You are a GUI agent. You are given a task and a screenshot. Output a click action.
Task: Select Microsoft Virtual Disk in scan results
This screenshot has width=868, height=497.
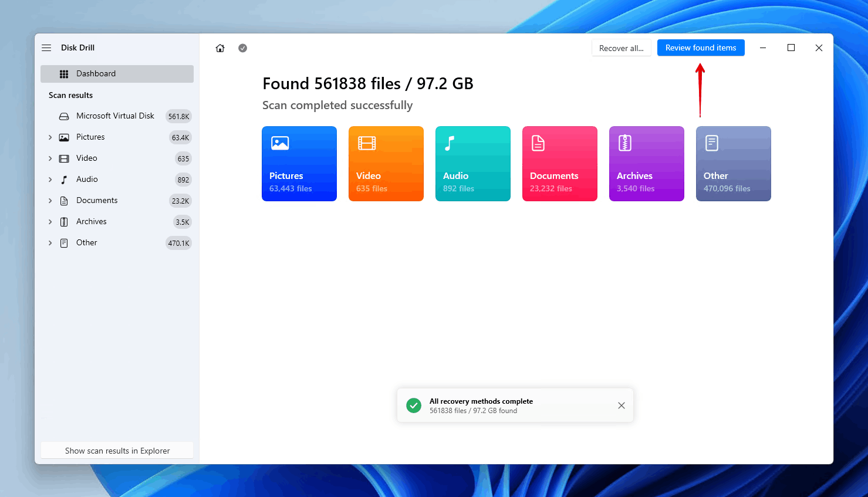pyautogui.click(x=115, y=116)
